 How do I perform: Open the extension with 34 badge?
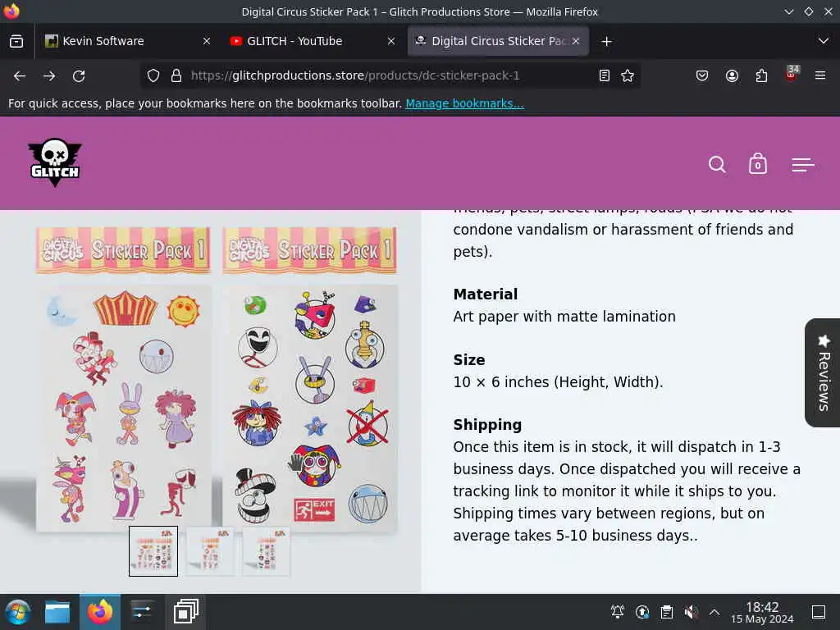[792, 73]
